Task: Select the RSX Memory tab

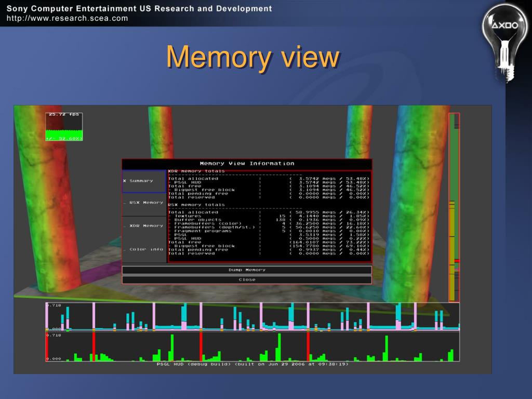Action: (144, 203)
